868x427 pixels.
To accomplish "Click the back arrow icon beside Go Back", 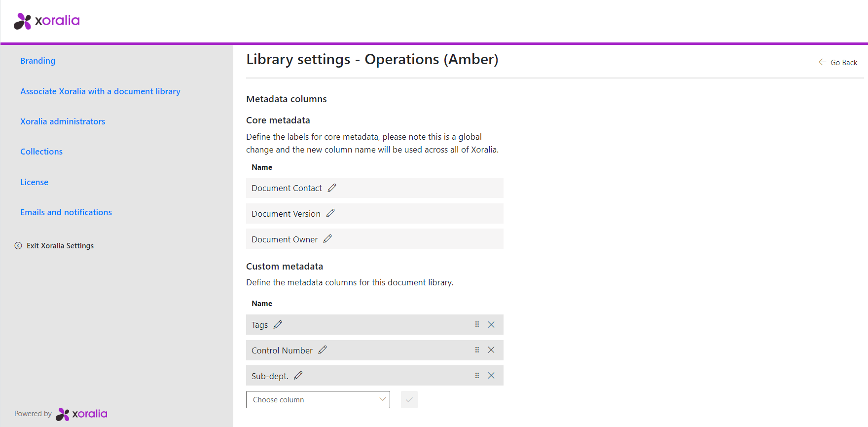I will point(823,62).
